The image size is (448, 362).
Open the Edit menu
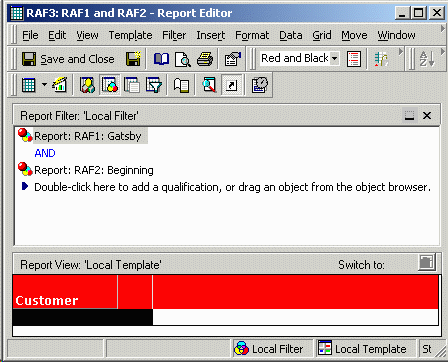click(x=57, y=35)
